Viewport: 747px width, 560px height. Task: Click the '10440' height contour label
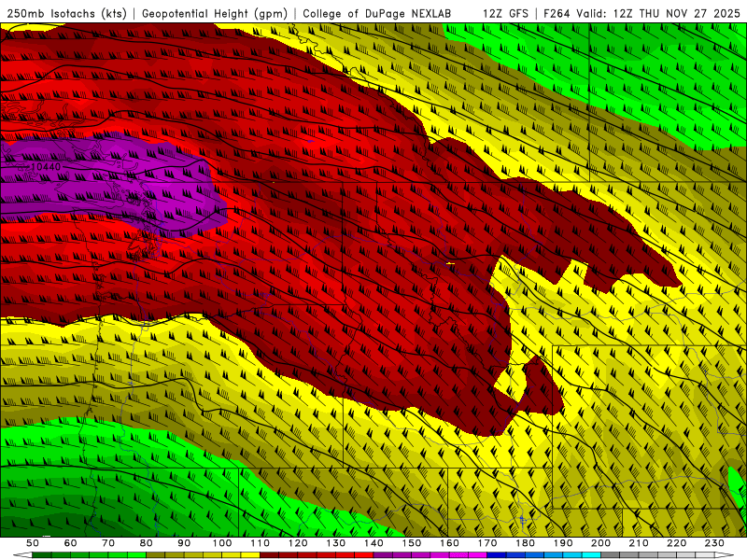[x=46, y=167]
